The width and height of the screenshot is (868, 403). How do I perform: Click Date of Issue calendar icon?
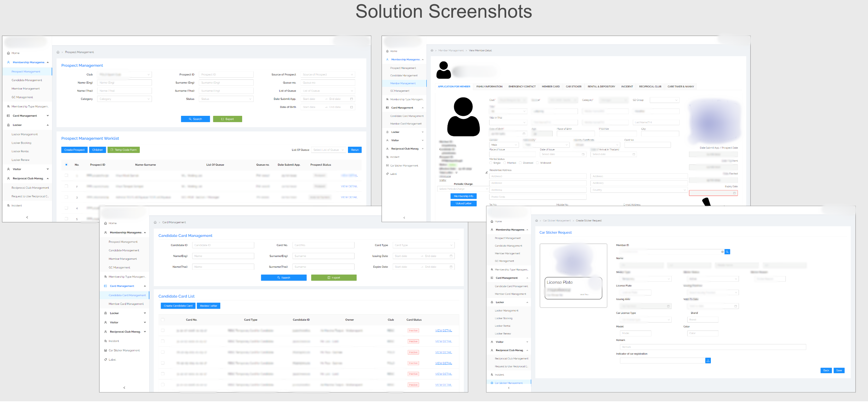coord(583,154)
